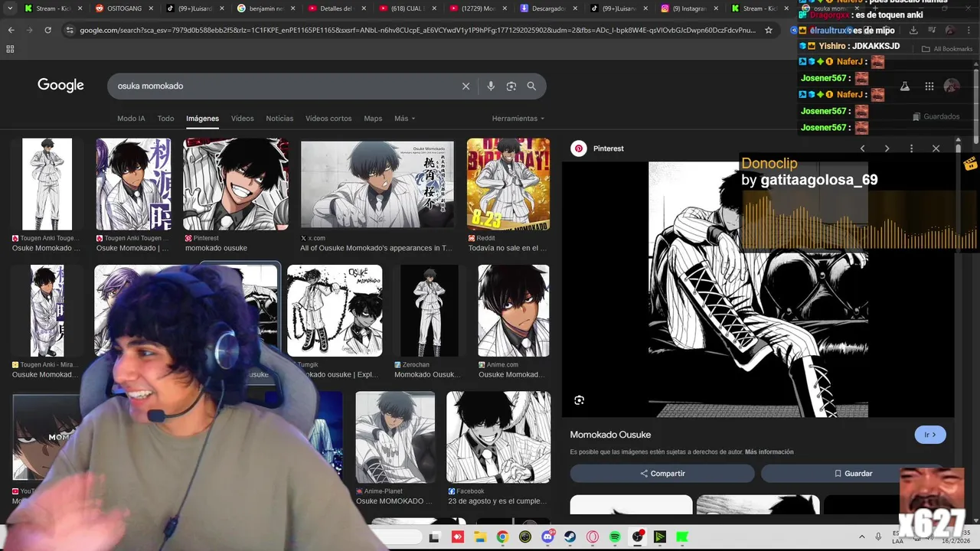This screenshot has height=551, width=980.
Task: Bookmark this page with star icon
Action: [769, 30]
